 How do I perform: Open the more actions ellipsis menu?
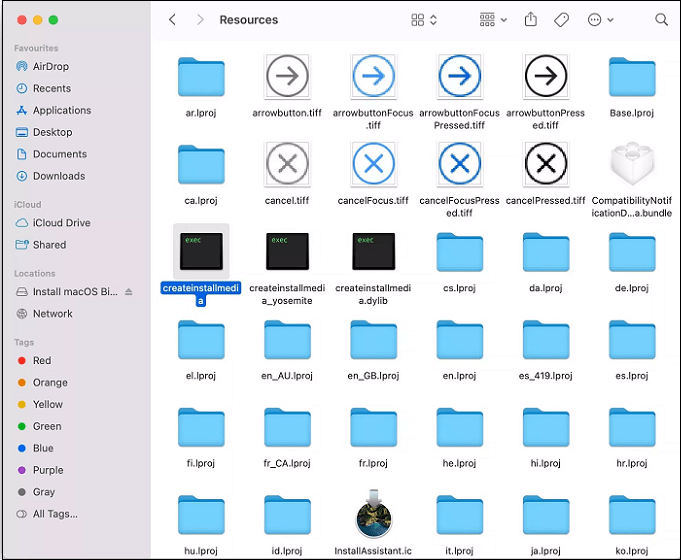pyautogui.click(x=601, y=20)
